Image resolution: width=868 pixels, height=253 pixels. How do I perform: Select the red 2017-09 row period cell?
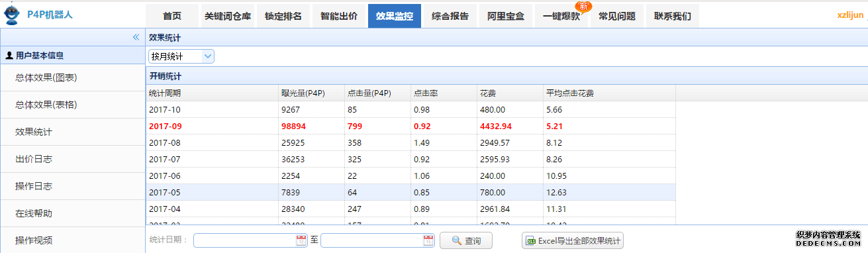point(212,126)
